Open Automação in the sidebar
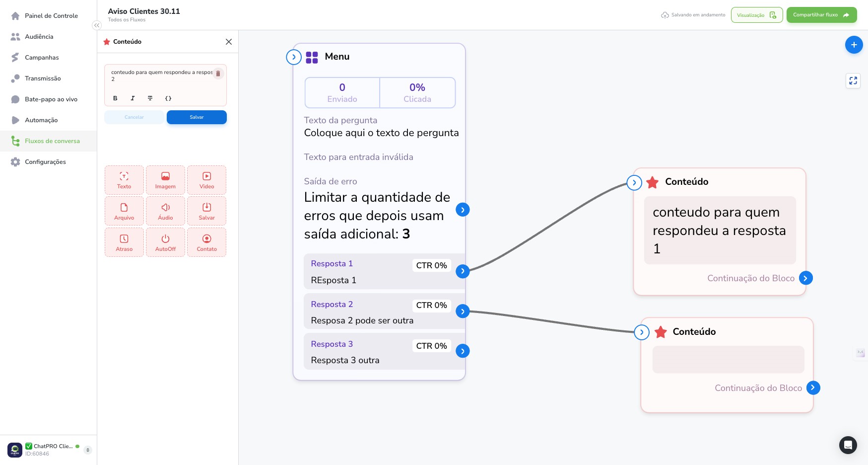Screen dimensions: 868x465 (x=41, y=120)
